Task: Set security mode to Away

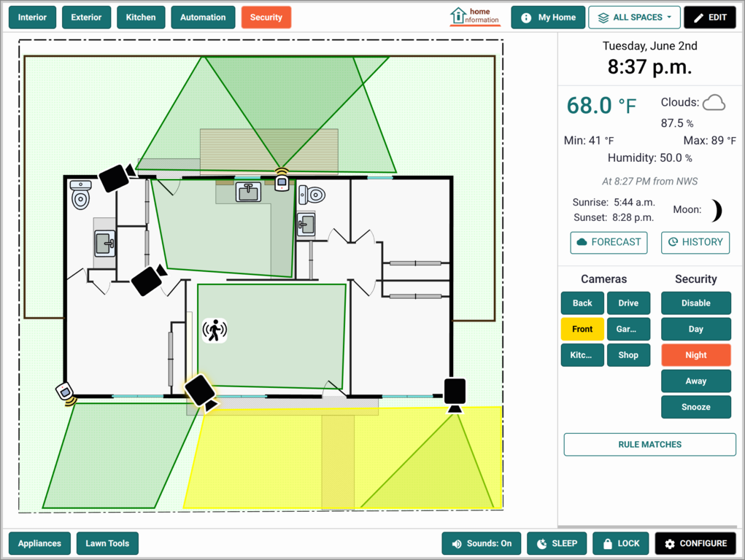Action: (695, 381)
